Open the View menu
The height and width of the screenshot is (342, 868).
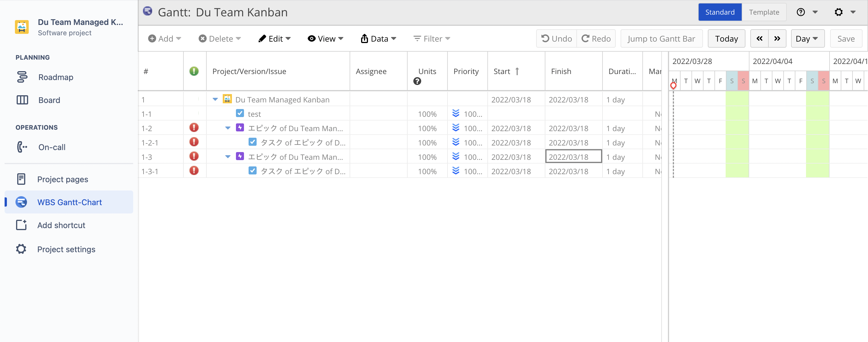click(x=325, y=39)
